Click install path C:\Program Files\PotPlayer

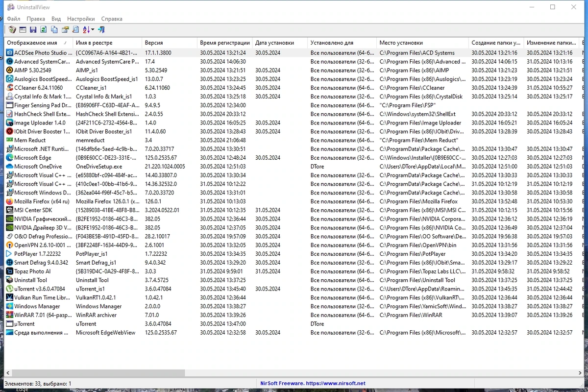pyautogui.click(x=413, y=254)
